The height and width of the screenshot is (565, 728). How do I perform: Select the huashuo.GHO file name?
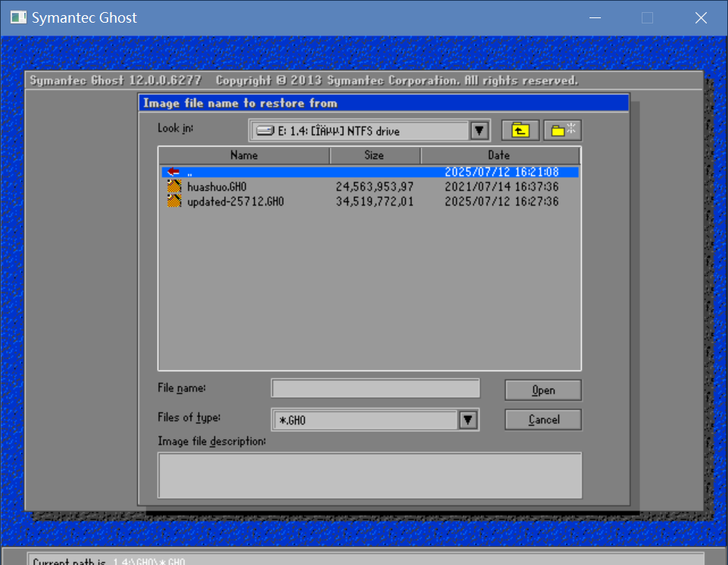(217, 187)
